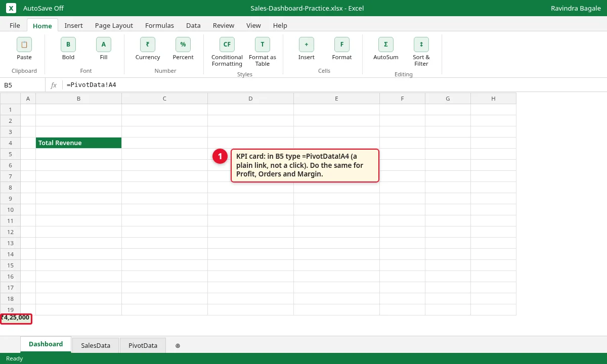Screen dimensions: 607x364
Task: Select row 15 header
Action: click(10, 265)
